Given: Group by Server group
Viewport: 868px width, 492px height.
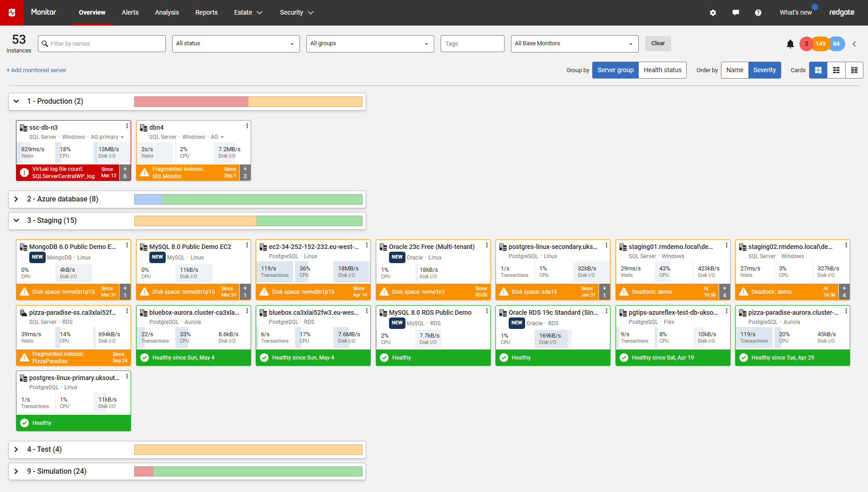Looking at the screenshot, I should click(x=615, y=70).
